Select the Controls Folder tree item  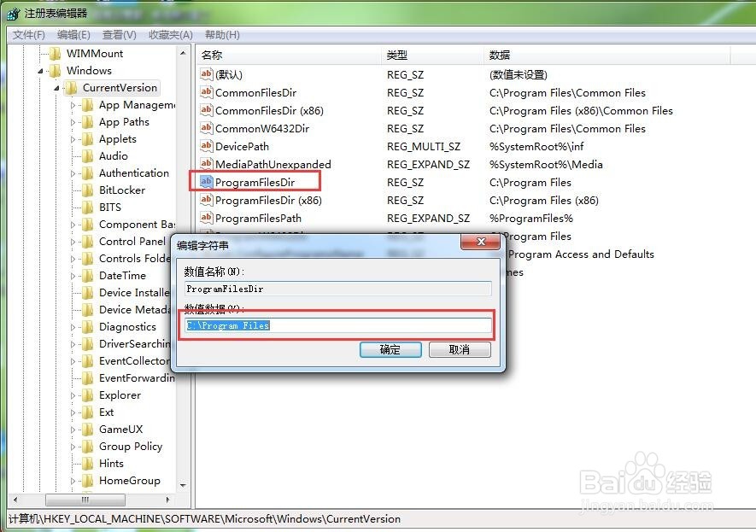(134, 259)
